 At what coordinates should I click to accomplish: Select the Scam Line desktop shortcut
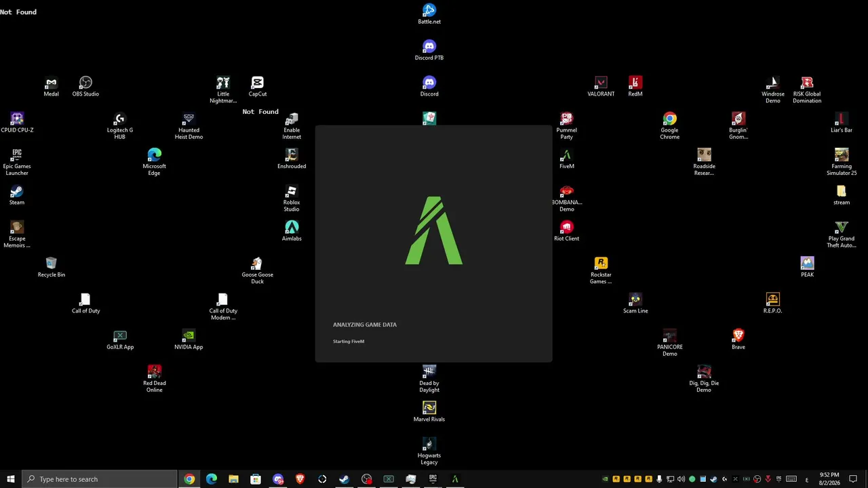point(635,304)
